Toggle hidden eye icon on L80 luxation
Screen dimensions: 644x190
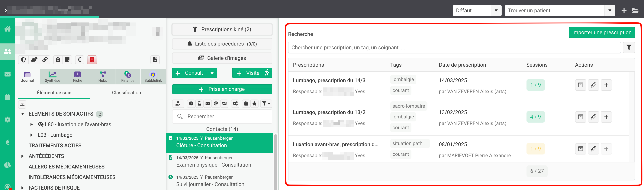(x=40, y=124)
